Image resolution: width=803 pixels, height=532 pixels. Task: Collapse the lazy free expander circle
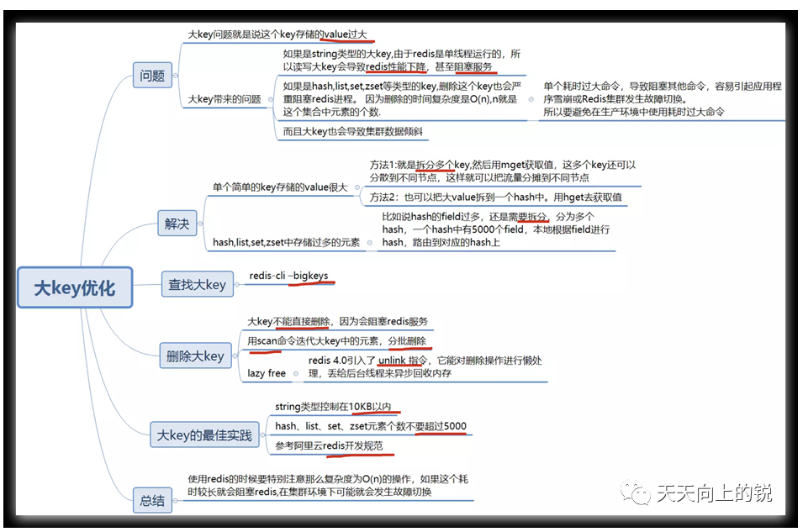tap(295, 374)
